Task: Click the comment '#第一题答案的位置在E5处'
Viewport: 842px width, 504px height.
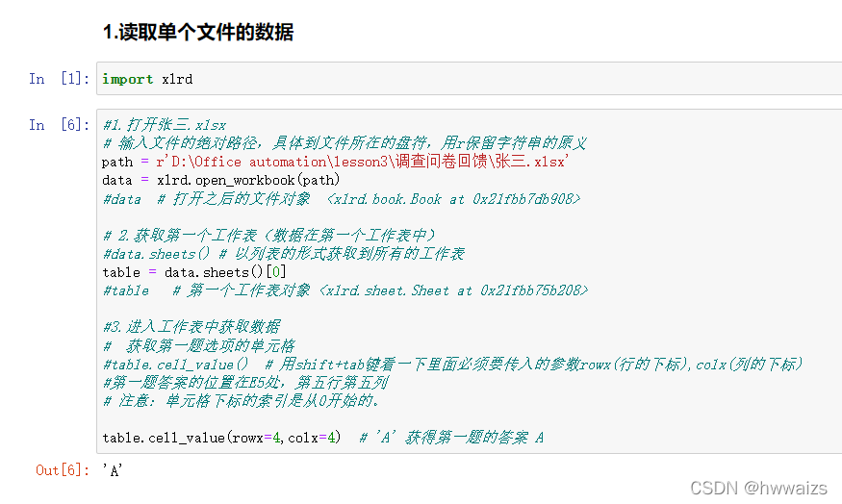Action: (245, 382)
